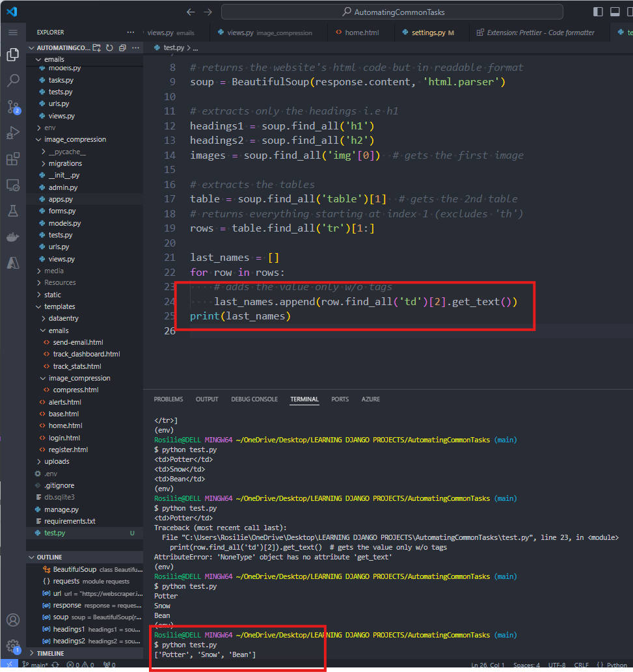
Task: Toggle the primary side bar layout icon
Action: 598,12
